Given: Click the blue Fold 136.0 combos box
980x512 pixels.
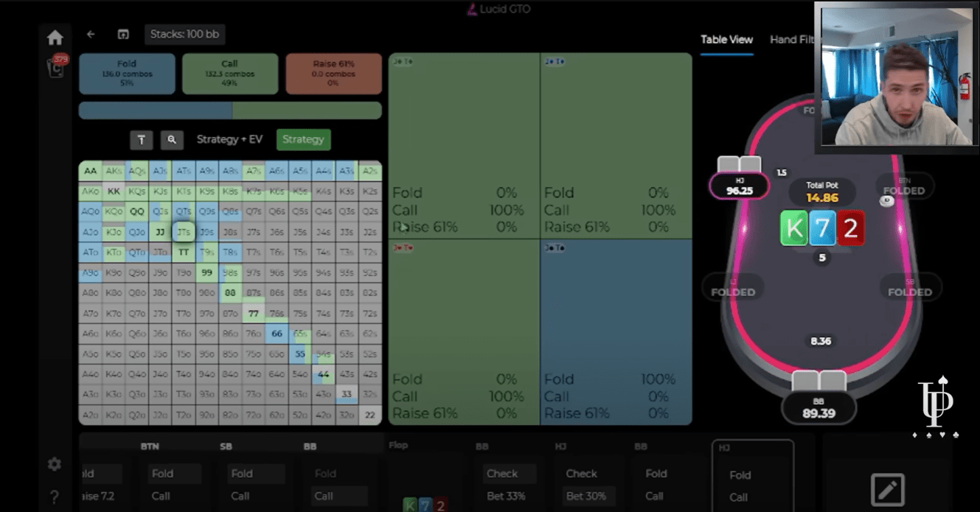Looking at the screenshot, I should pyautogui.click(x=127, y=74).
